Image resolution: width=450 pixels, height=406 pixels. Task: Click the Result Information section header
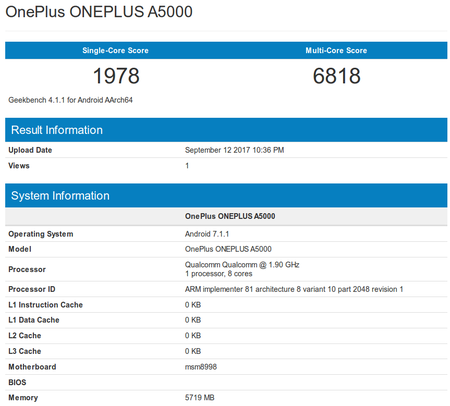pos(57,130)
